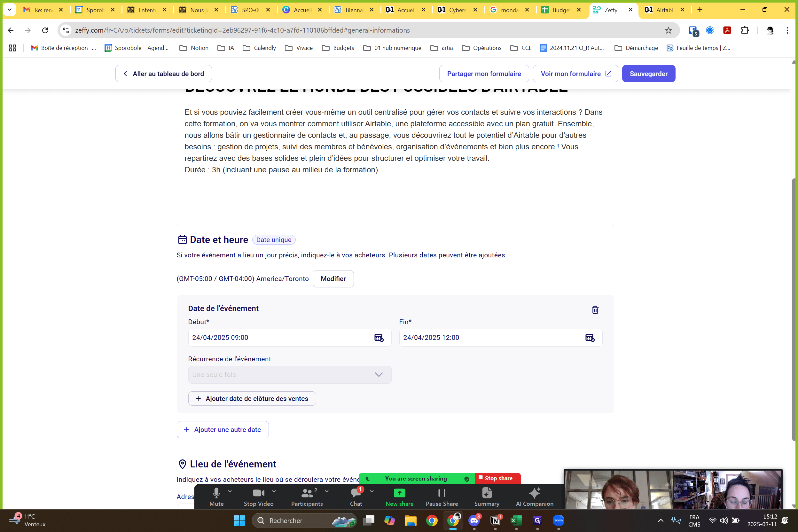Click Ajouter une autre date

coord(223,430)
